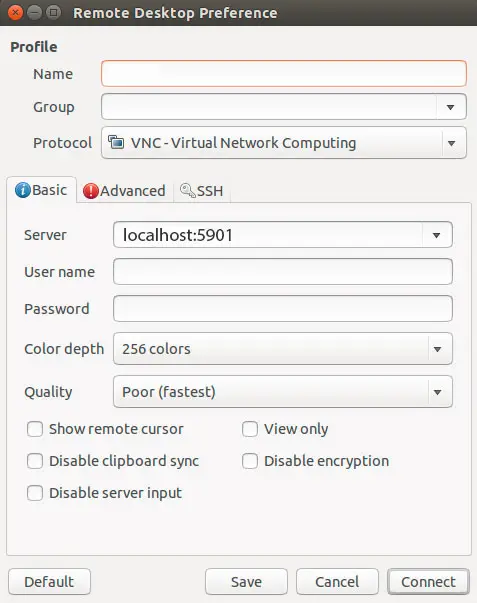Click the VNC protocol monitor icon
477x603 pixels.
[x=116, y=142]
